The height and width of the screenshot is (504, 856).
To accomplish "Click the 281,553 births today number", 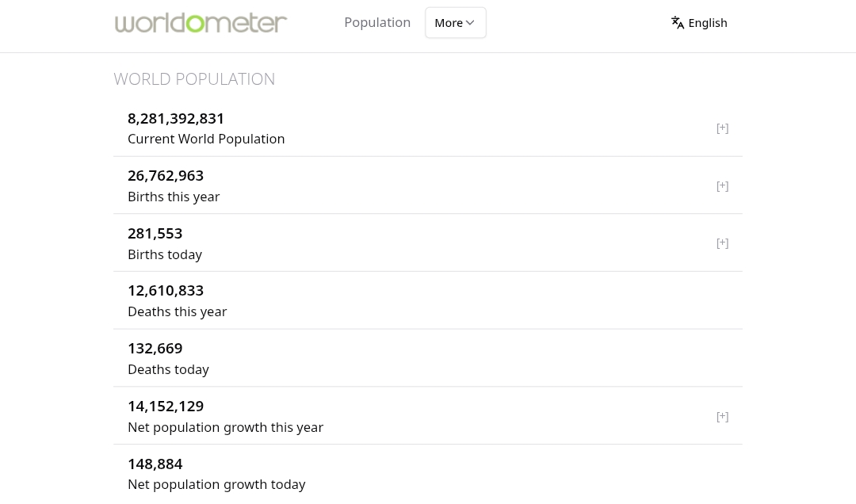I will [155, 233].
